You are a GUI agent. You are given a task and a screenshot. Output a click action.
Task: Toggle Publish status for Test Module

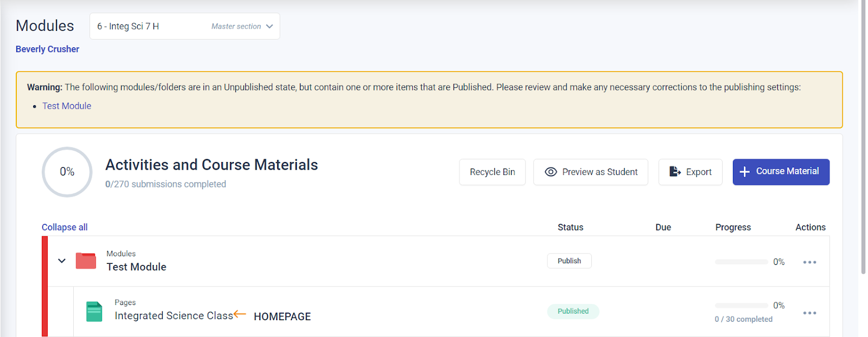[569, 261]
